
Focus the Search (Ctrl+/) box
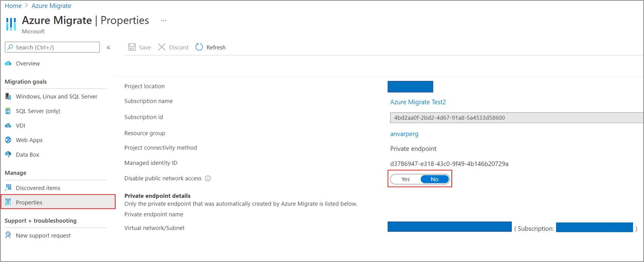[52, 47]
